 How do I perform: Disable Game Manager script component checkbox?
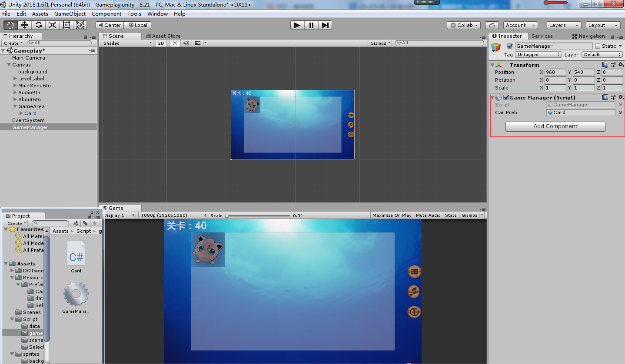point(506,98)
